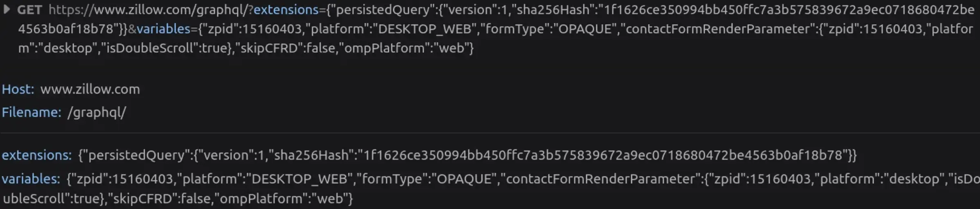Click the Filename label

pos(31,112)
